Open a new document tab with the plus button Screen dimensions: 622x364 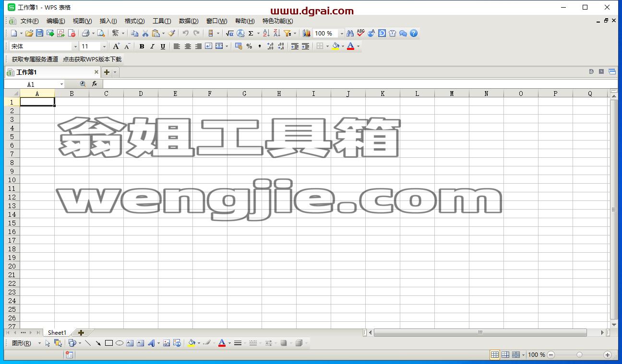point(107,72)
